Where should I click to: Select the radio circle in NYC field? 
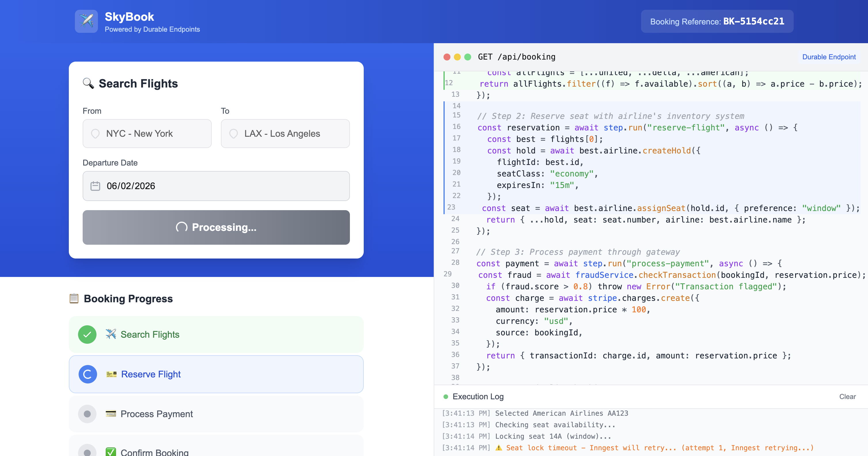pos(95,134)
